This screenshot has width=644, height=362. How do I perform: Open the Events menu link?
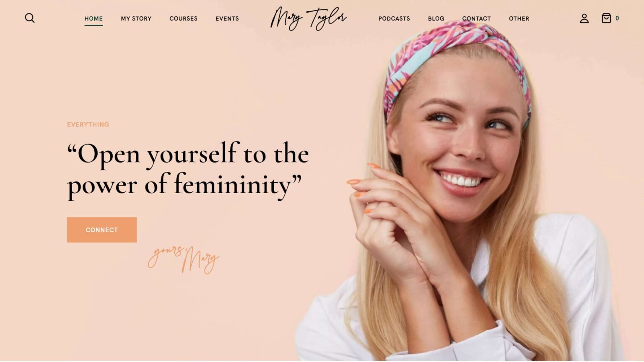227,18
